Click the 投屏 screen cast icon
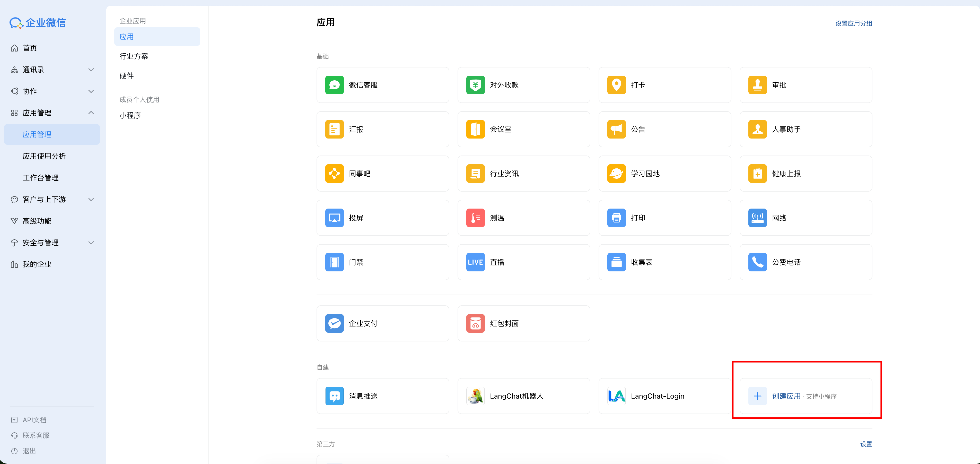The width and height of the screenshot is (980, 464). click(x=334, y=218)
